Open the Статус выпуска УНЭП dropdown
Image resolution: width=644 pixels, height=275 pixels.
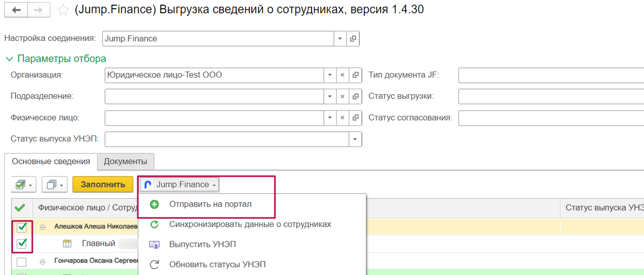(x=355, y=139)
